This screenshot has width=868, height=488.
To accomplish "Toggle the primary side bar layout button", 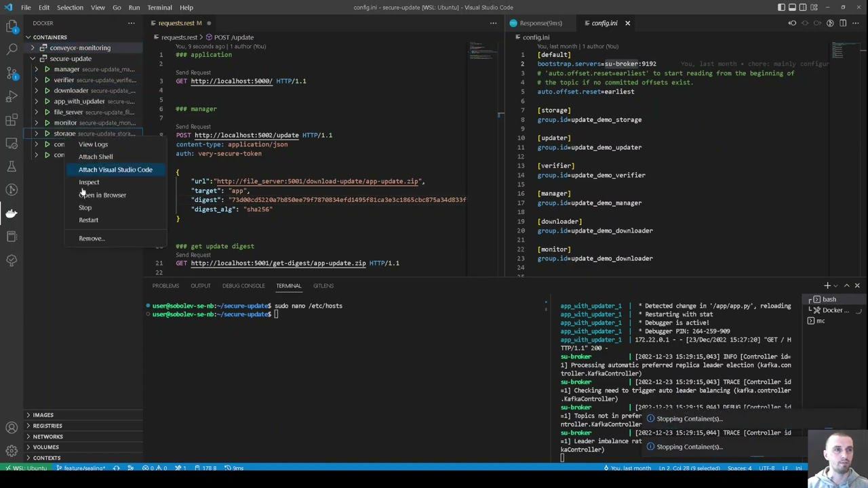I will pos(782,7).
